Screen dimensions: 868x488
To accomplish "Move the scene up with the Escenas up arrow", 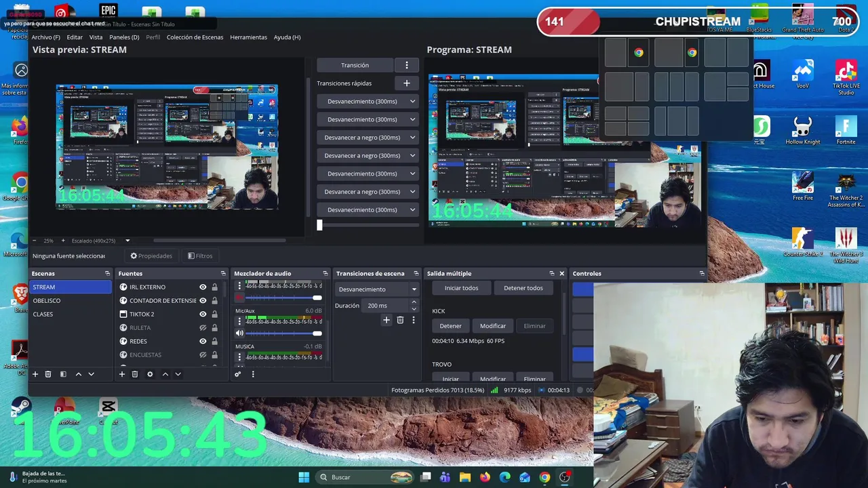I will point(79,374).
